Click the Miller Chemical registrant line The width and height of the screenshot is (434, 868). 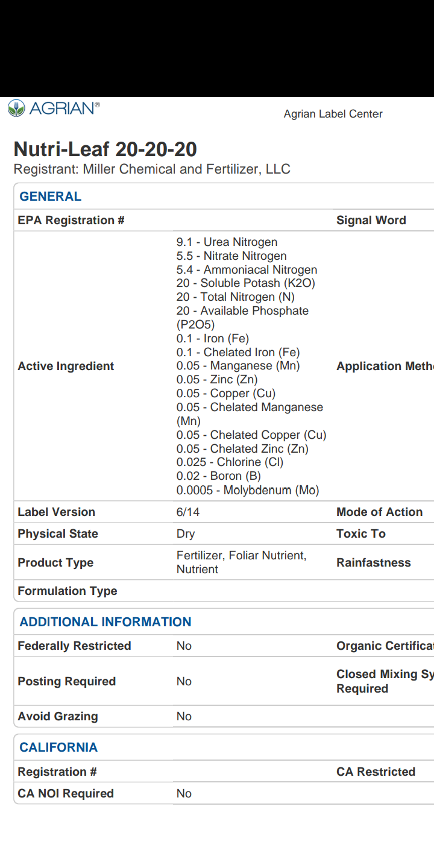pyautogui.click(x=152, y=169)
